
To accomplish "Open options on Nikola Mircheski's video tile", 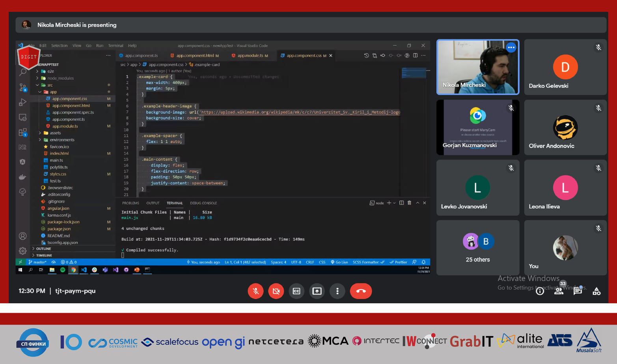I will click(511, 48).
